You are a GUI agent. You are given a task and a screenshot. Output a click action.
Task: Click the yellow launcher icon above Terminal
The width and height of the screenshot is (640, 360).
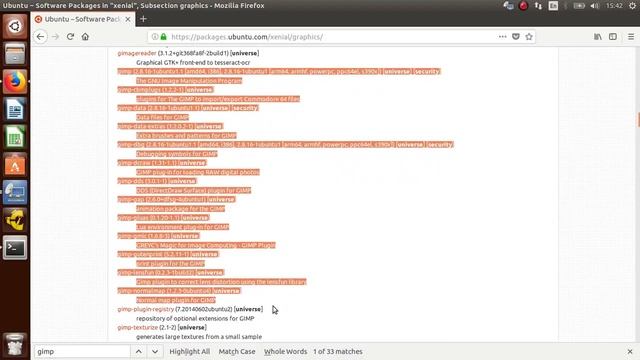(15, 220)
